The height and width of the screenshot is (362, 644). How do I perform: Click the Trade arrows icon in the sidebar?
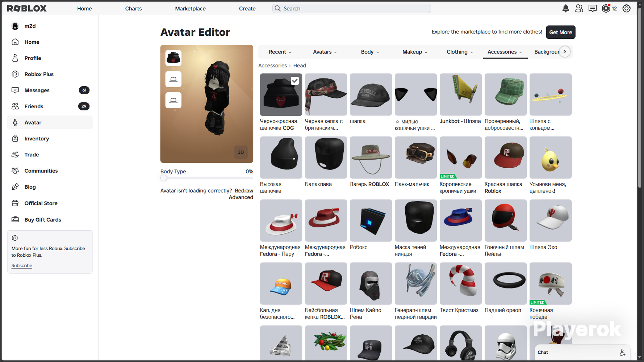tap(15, 155)
